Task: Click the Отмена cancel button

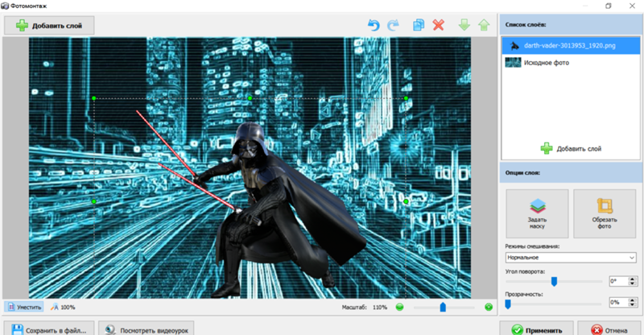Action: (609, 329)
